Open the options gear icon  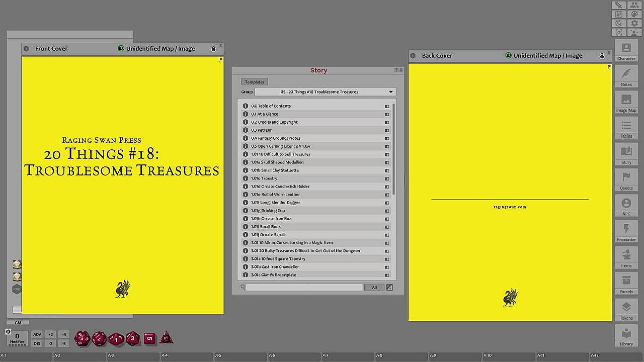point(634,23)
